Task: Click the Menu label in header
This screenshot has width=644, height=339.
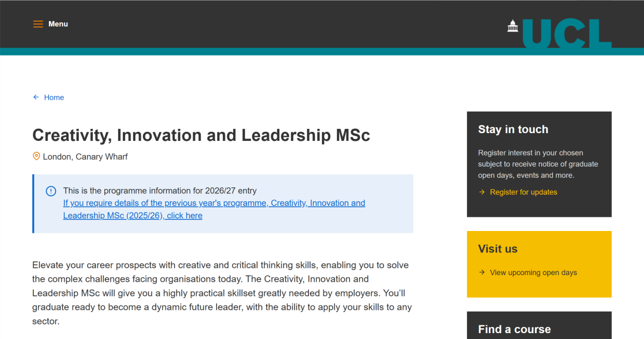Action: pos(58,24)
